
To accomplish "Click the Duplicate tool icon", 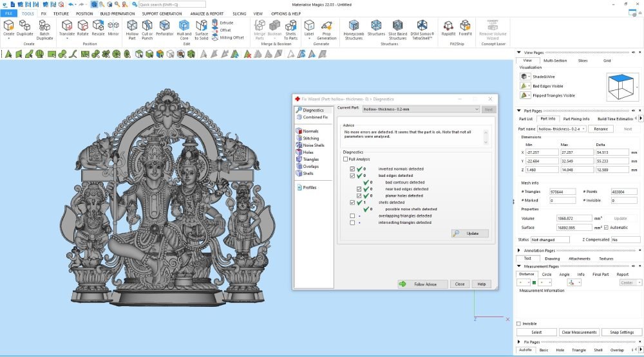I will pos(24,28).
